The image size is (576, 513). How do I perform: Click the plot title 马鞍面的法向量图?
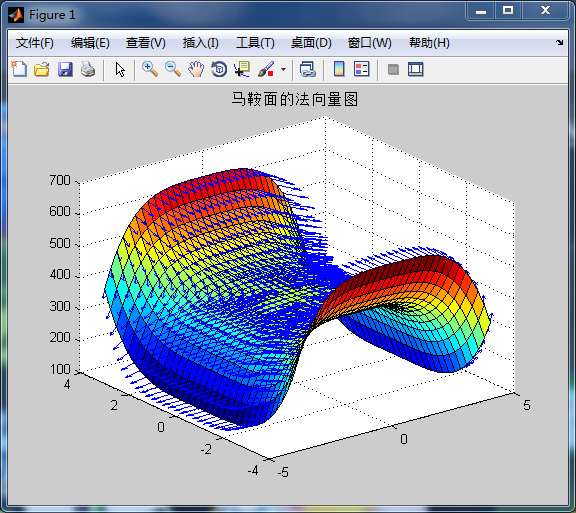coord(295,99)
